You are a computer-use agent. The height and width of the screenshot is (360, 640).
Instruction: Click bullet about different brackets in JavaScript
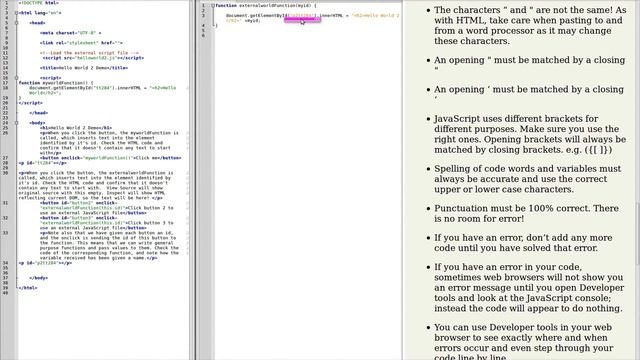(530, 134)
